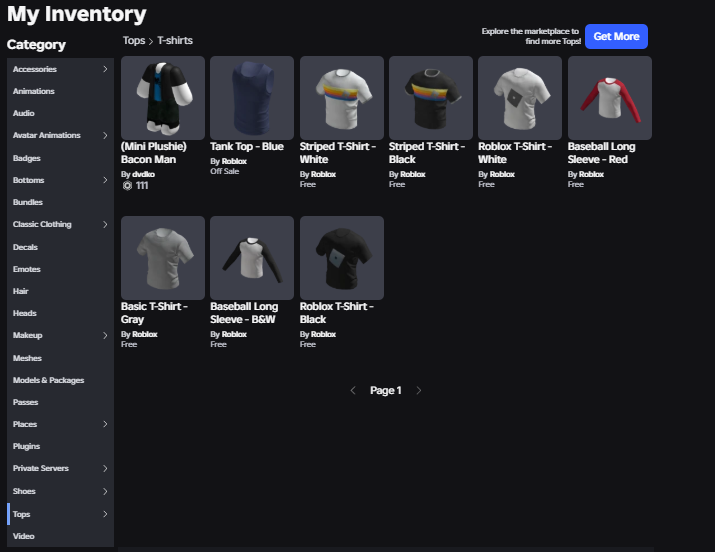Select the Bundles category
The width and height of the screenshot is (715, 552).
point(28,202)
